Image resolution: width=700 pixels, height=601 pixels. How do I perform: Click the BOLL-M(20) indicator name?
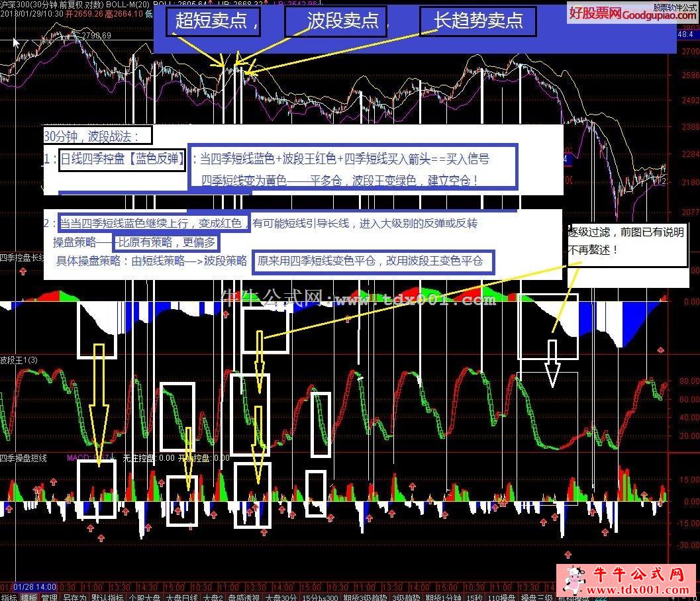[x=128, y=5]
